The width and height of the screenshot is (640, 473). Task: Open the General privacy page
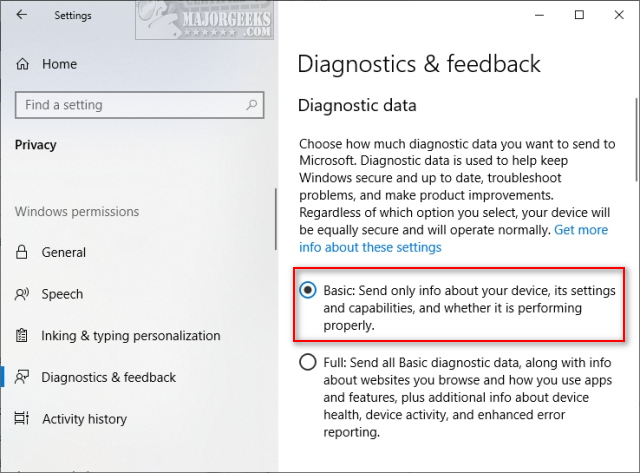[x=64, y=252]
